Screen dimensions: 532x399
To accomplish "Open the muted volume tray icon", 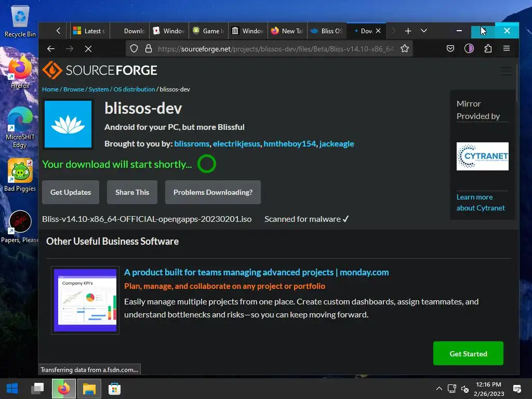I will (x=465, y=389).
